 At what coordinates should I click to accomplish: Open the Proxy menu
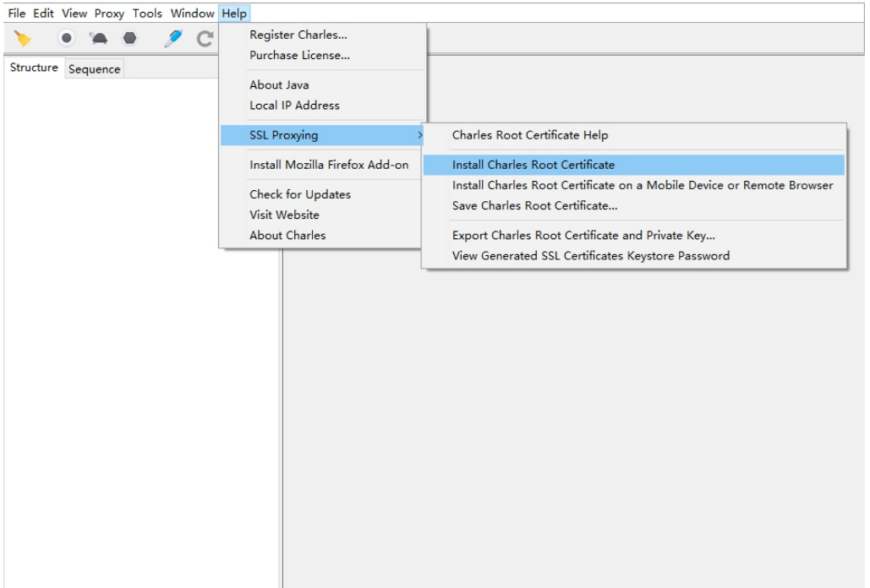[109, 14]
